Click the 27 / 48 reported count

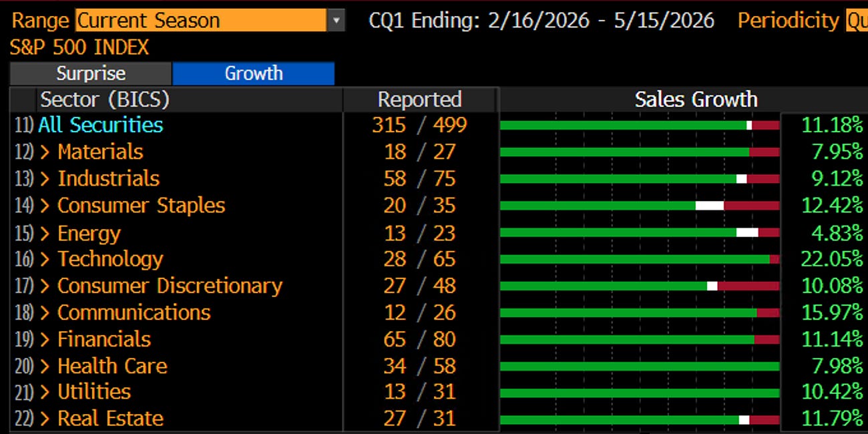(420, 285)
